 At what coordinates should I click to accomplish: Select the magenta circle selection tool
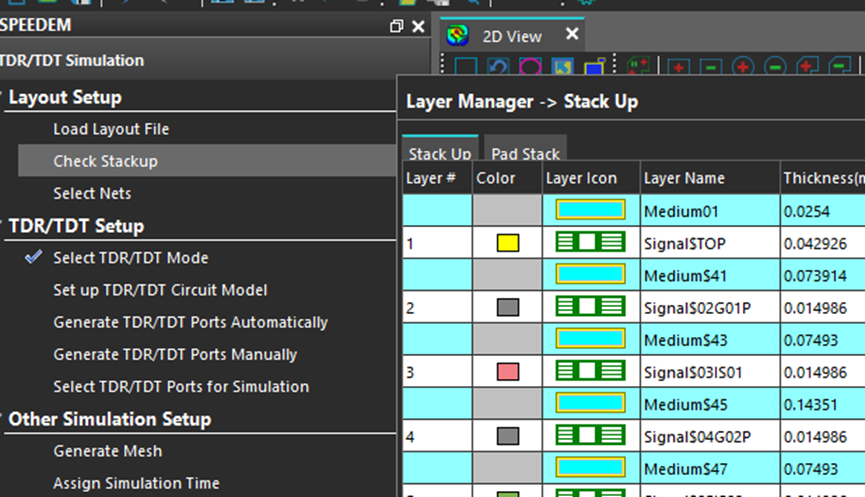pyautogui.click(x=530, y=67)
